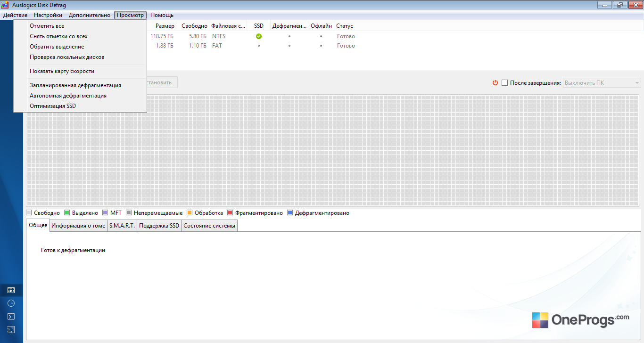Switch to the 'Информация о томе' tab
The width and height of the screenshot is (644, 343).
(79, 226)
